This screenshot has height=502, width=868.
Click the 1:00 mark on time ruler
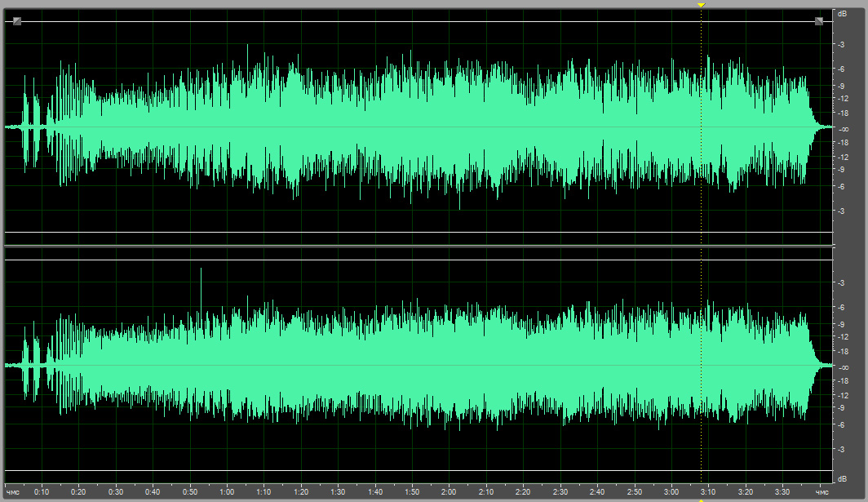pyautogui.click(x=227, y=492)
